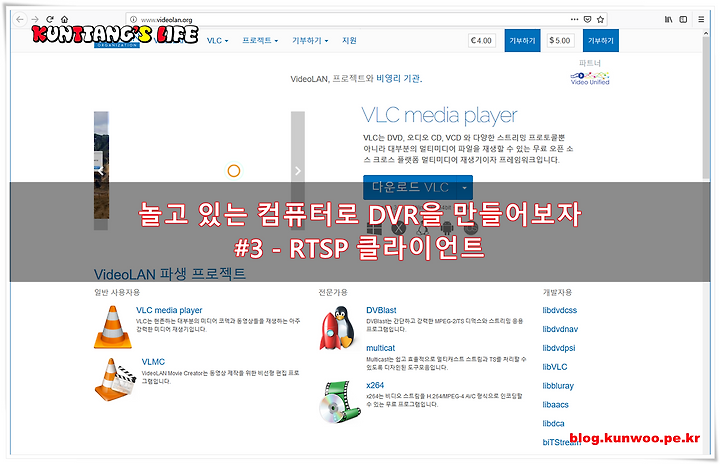Open the 지원 navigation item
Viewport: 720px width, 464px height.
349,40
